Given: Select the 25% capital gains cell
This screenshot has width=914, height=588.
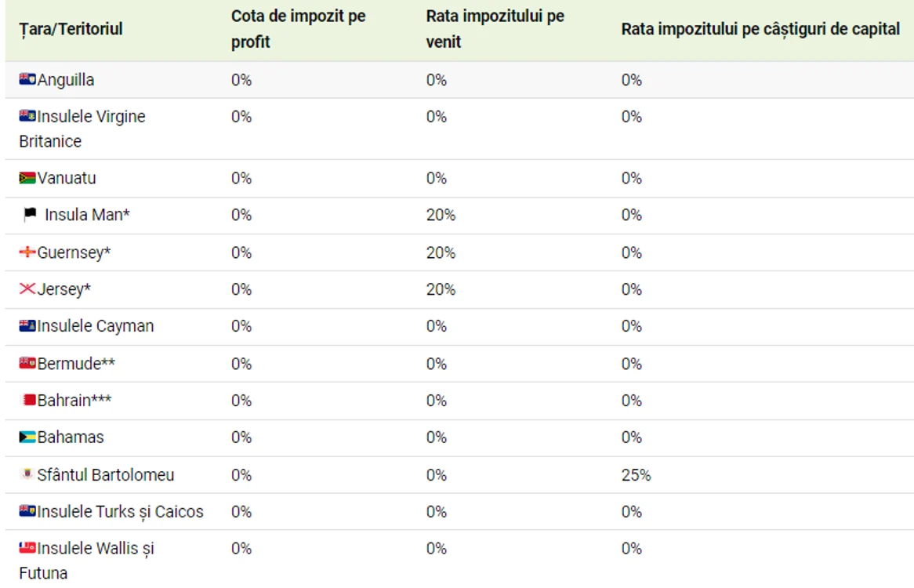Looking at the screenshot, I should click(x=636, y=475).
